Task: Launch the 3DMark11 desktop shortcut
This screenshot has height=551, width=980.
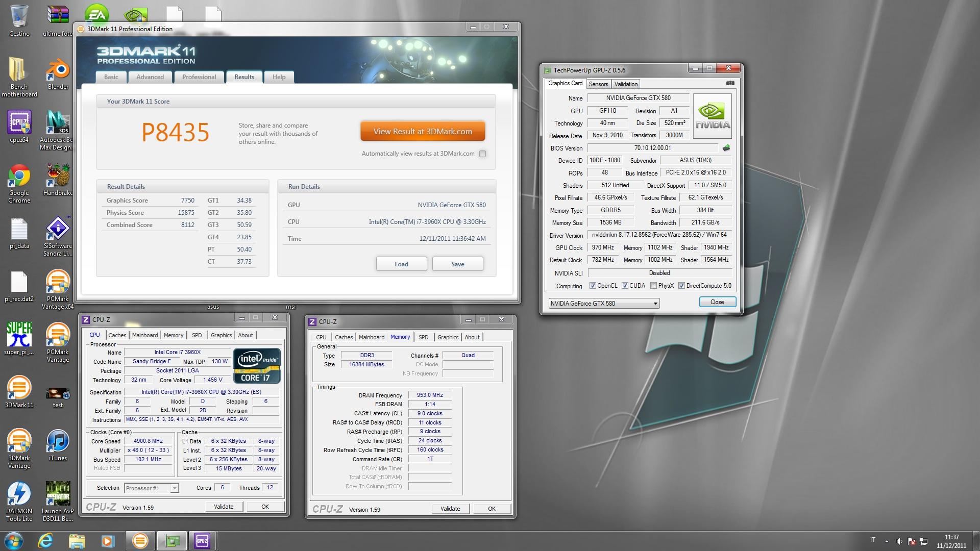Action: coord(19,392)
